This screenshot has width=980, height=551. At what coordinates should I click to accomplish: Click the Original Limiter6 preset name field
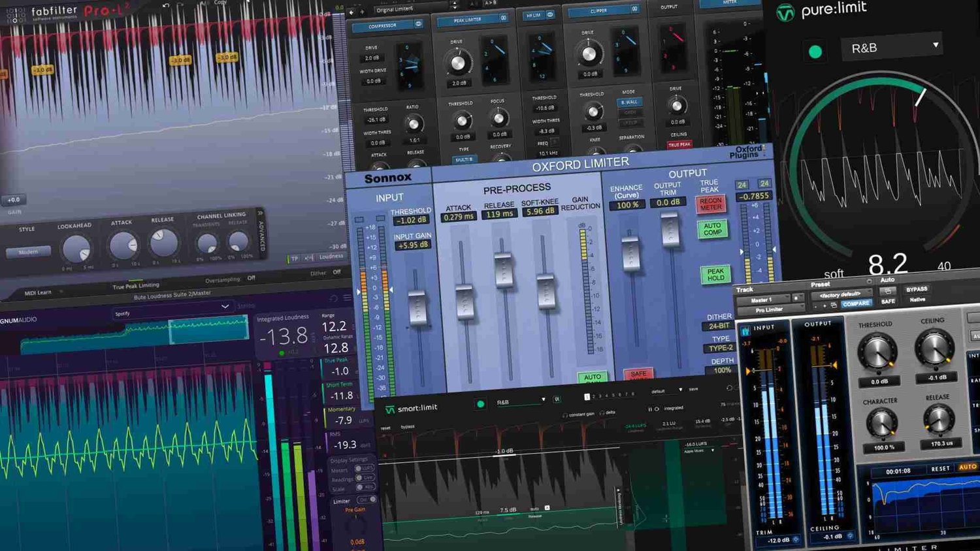(395, 10)
